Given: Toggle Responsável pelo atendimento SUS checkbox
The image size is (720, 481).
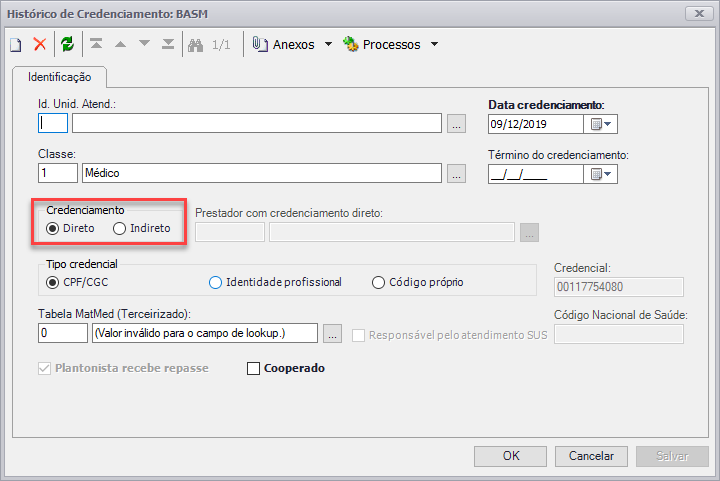Looking at the screenshot, I should [x=358, y=335].
